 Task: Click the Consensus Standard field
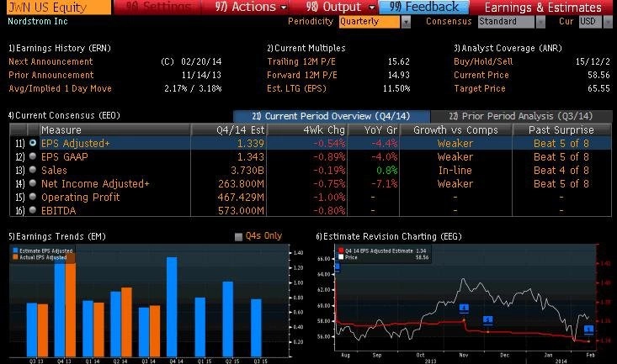pos(506,22)
